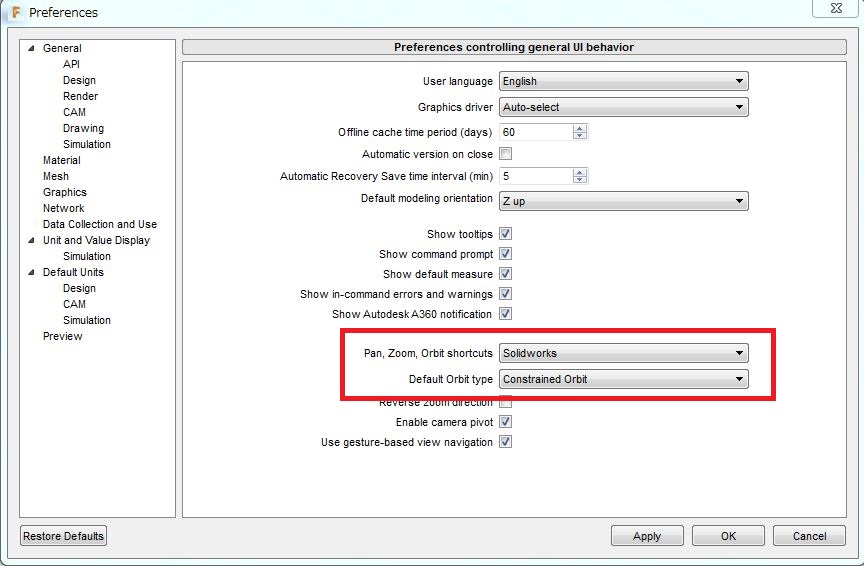Decrease offline cache time period spinner

point(580,136)
